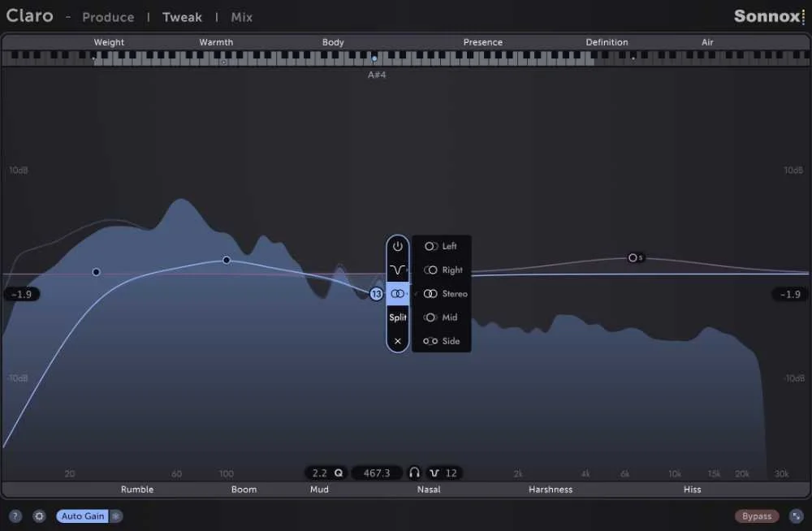The width and height of the screenshot is (812, 531).
Task: Click the Q icon beside 2.2
Action: click(339, 473)
